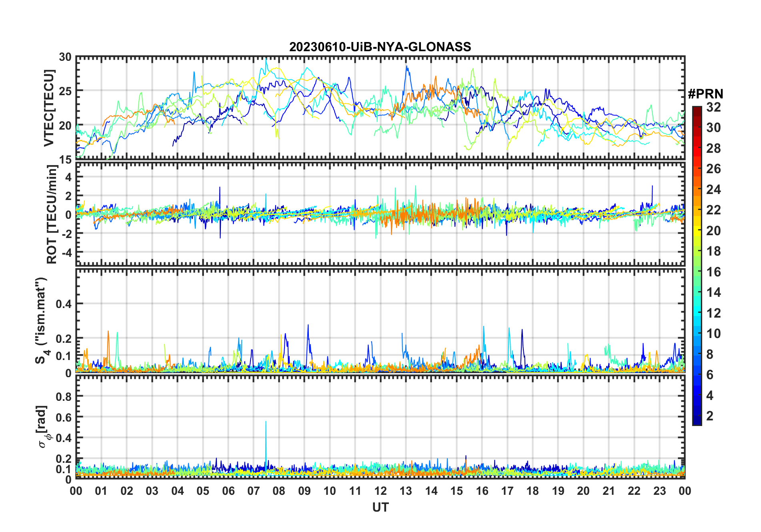Image resolution: width=761 pixels, height=532 pixels.
Task: Click the UT axis tick 03
Action: 152,491
